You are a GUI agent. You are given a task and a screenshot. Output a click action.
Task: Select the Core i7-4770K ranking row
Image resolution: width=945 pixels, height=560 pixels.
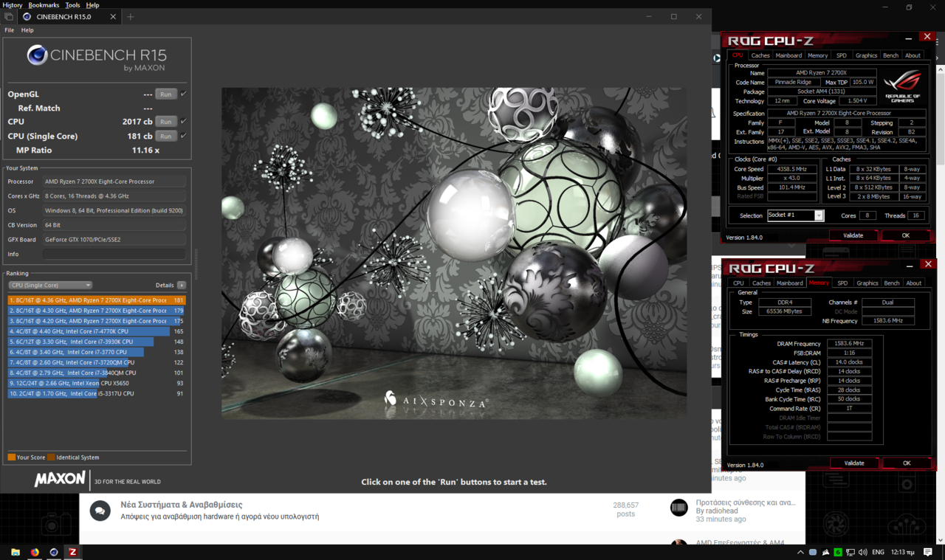(97, 331)
